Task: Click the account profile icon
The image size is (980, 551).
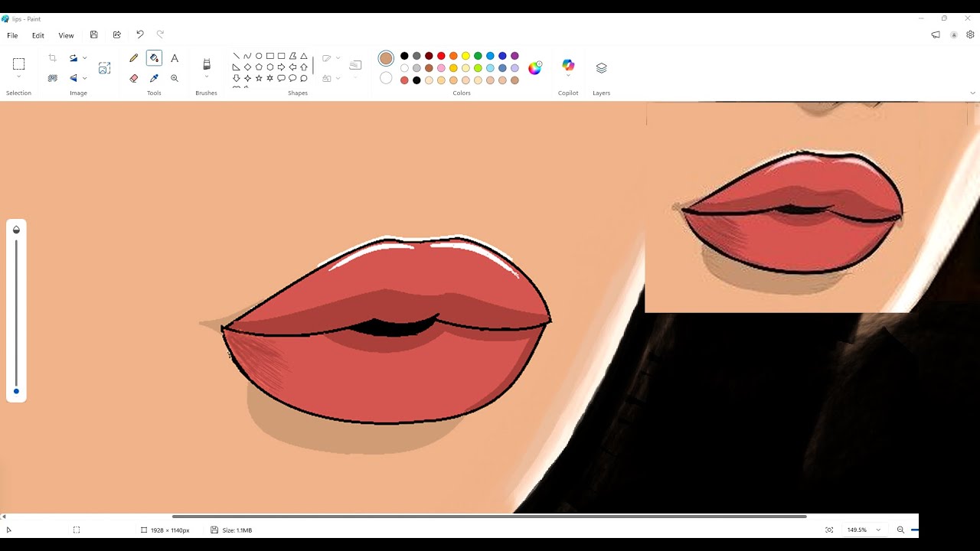Action: [x=954, y=34]
